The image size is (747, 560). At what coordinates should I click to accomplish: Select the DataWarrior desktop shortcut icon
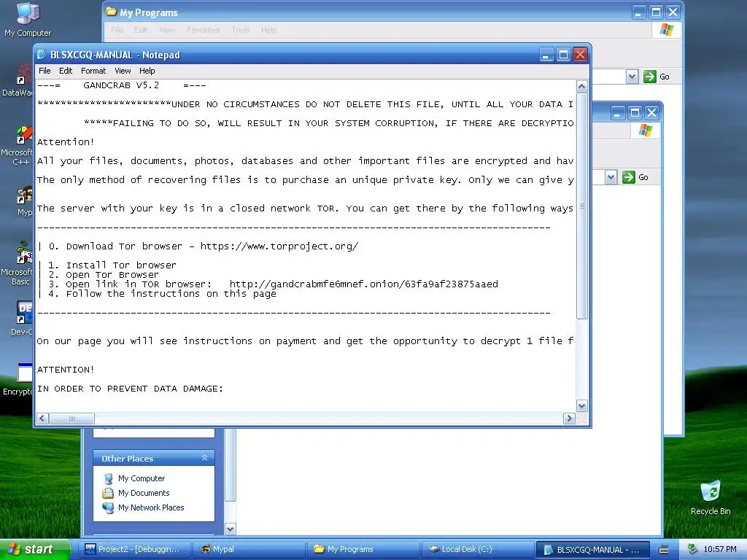(x=23, y=76)
